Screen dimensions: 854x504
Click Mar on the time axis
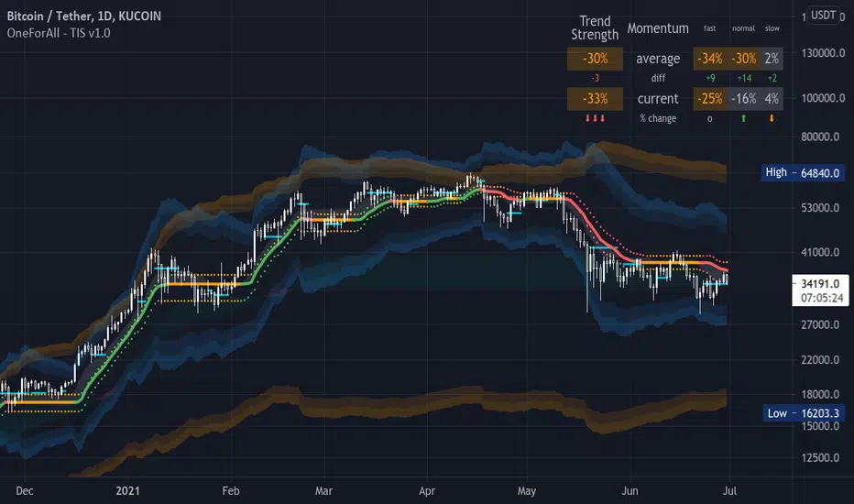(323, 491)
